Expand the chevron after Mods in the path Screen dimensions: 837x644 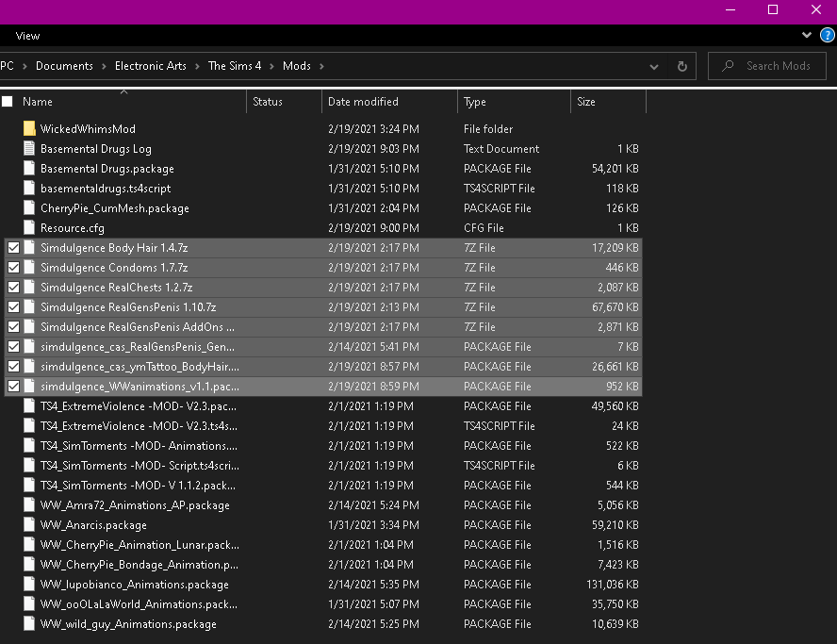(x=321, y=66)
